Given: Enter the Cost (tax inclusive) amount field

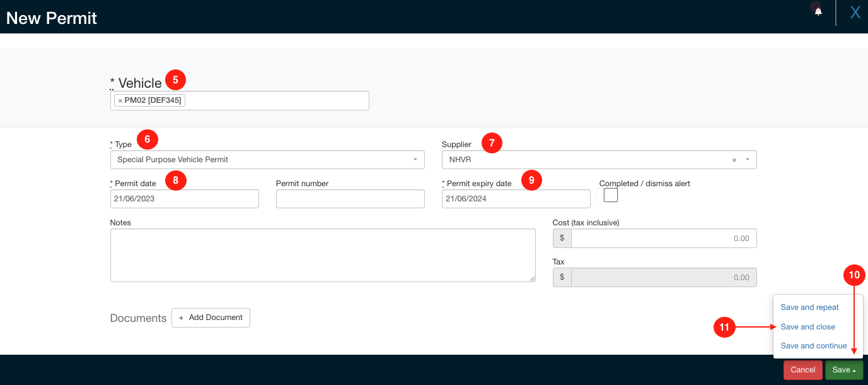Looking at the screenshot, I should click(663, 239).
